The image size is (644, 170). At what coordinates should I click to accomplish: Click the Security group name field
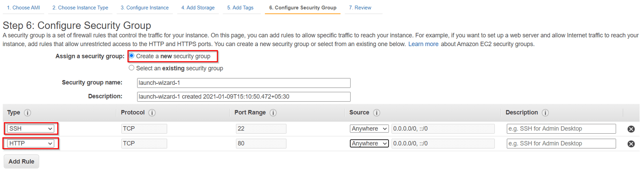pos(243,83)
